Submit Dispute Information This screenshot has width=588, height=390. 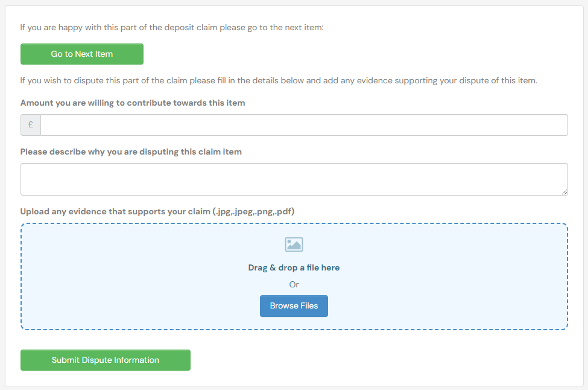pos(106,360)
